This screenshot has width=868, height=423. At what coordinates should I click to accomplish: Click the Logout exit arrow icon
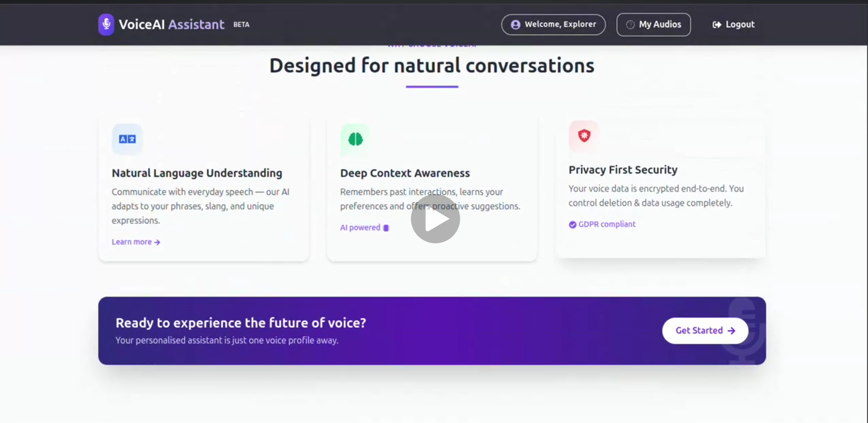[x=717, y=24]
